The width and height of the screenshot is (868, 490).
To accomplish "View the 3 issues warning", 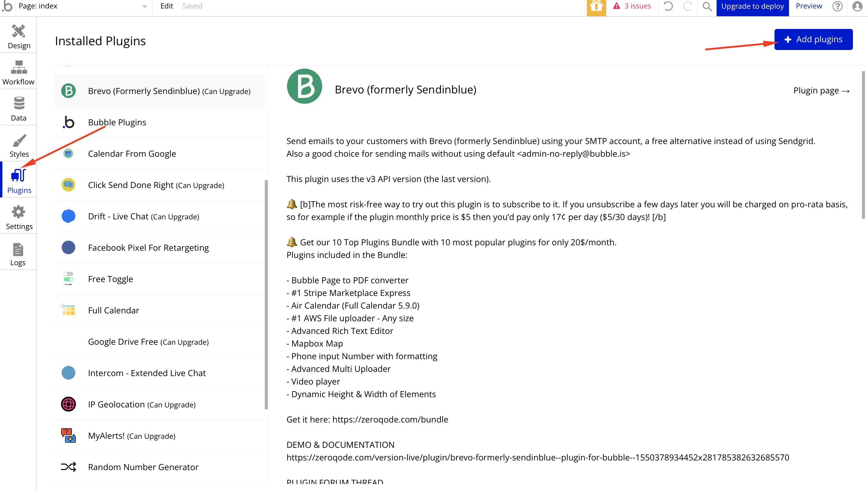I will pyautogui.click(x=632, y=6).
